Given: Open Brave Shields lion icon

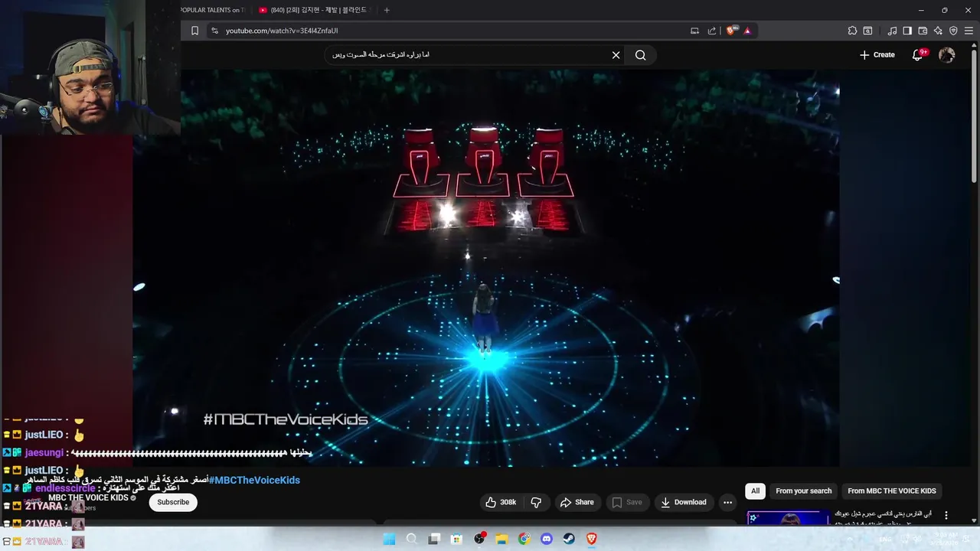Looking at the screenshot, I should tap(731, 31).
